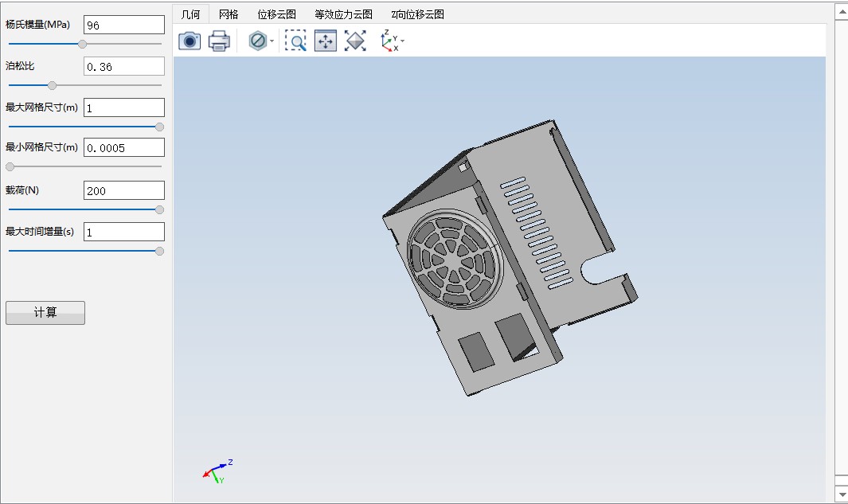This screenshot has width=848, height=504.
Task: Click the print icon in toolbar
Action: click(x=219, y=41)
